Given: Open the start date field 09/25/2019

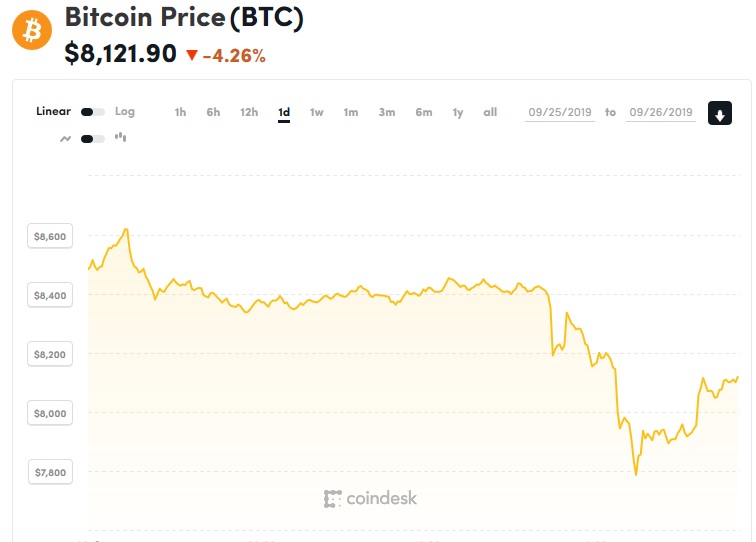Looking at the screenshot, I should tap(560, 113).
